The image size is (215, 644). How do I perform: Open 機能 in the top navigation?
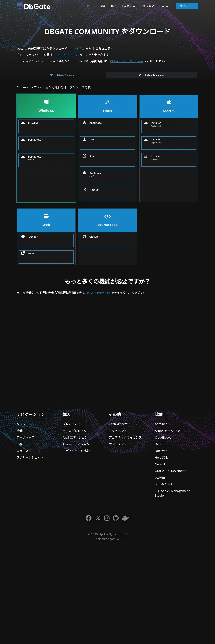tap(103, 6)
